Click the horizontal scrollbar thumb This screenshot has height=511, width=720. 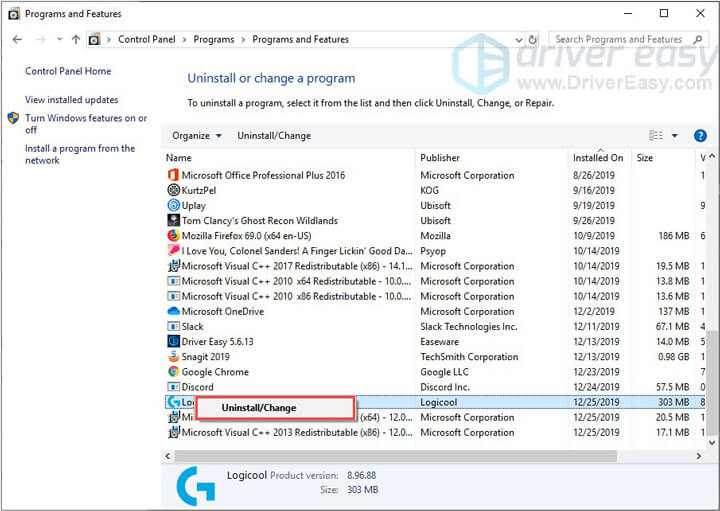tap(395, 456)
